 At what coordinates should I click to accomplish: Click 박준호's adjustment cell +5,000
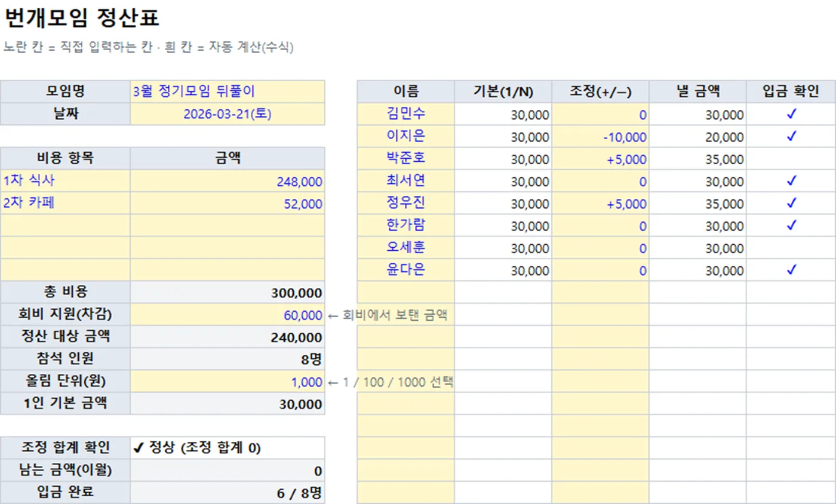(x=601, y=159)
